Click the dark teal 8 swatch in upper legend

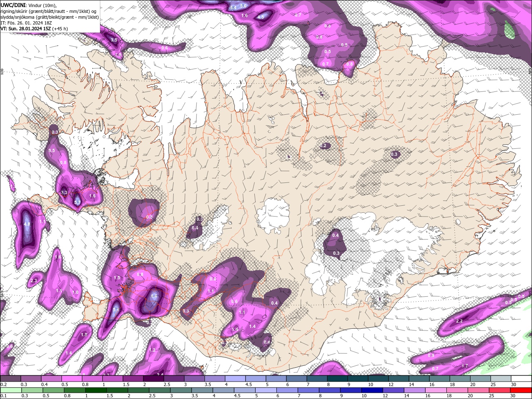coord(337,379)
